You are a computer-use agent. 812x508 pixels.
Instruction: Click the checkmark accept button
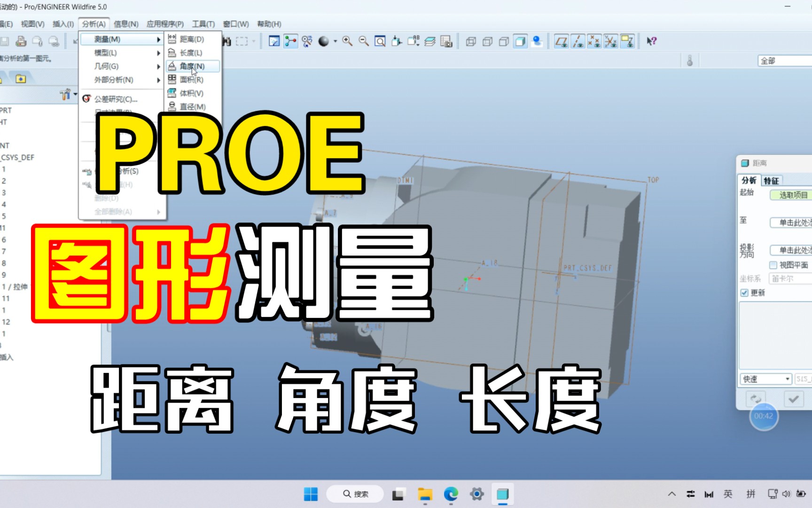pyautogui.click(x=794, y=399)
